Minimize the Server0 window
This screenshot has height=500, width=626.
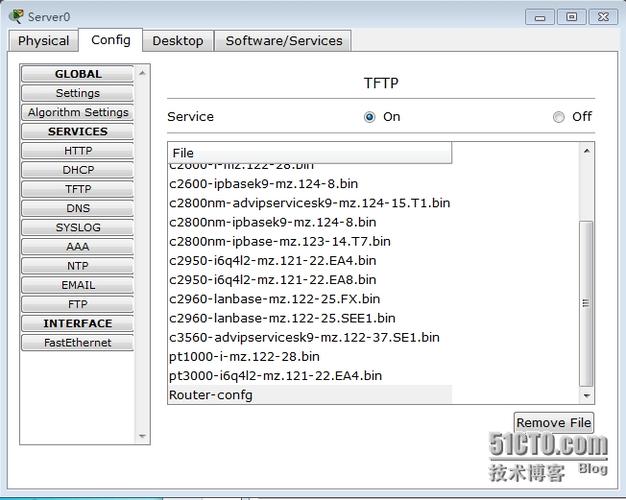pos(540,17)
